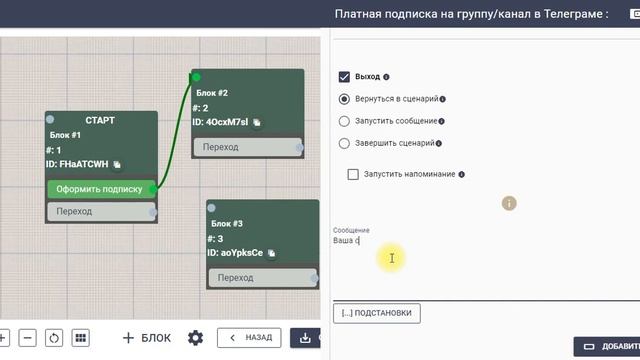Click the round beige info button
Viewport: 640px width, 360px height.
(x=509, y=203)
